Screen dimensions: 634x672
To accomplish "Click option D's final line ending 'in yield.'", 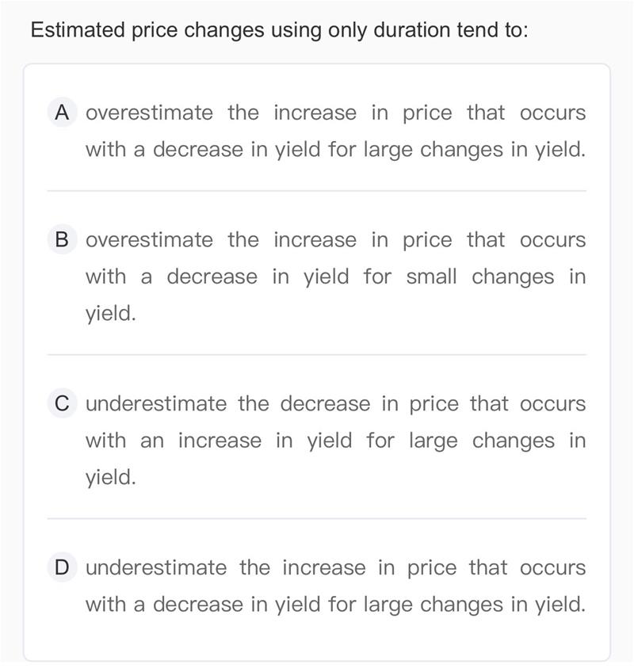I will 336,605.
